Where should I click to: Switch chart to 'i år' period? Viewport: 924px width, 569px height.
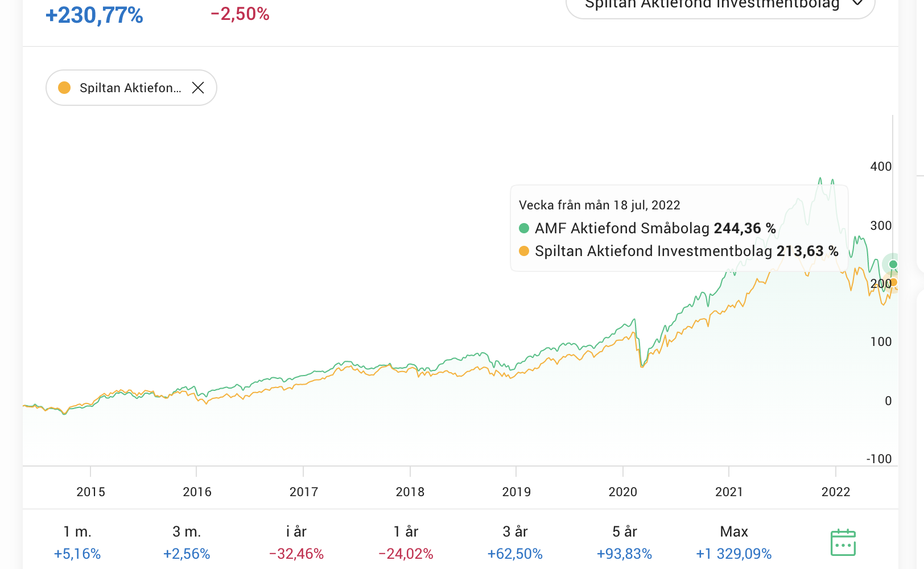click(296, 542)
